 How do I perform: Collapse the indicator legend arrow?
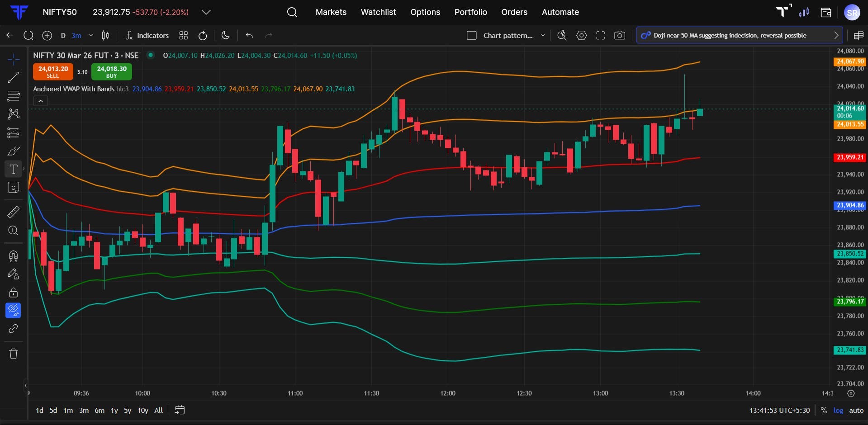[x=41, y=101]
